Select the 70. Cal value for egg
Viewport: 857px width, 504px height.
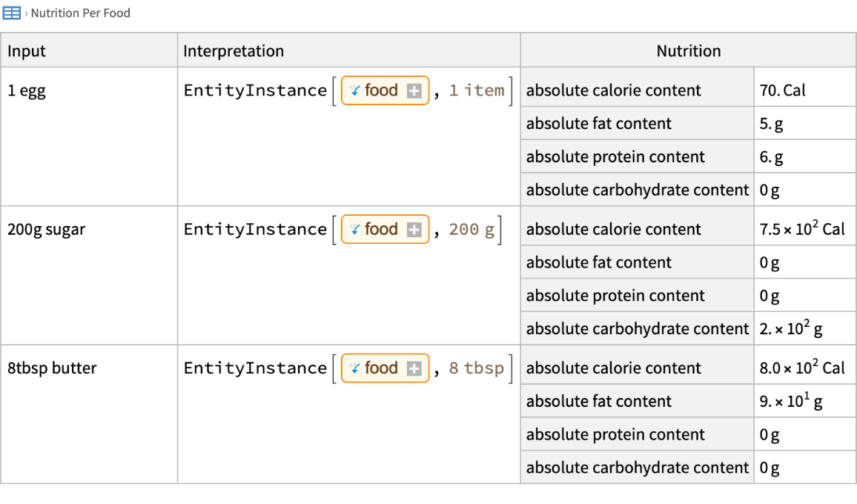click(782, 90)
